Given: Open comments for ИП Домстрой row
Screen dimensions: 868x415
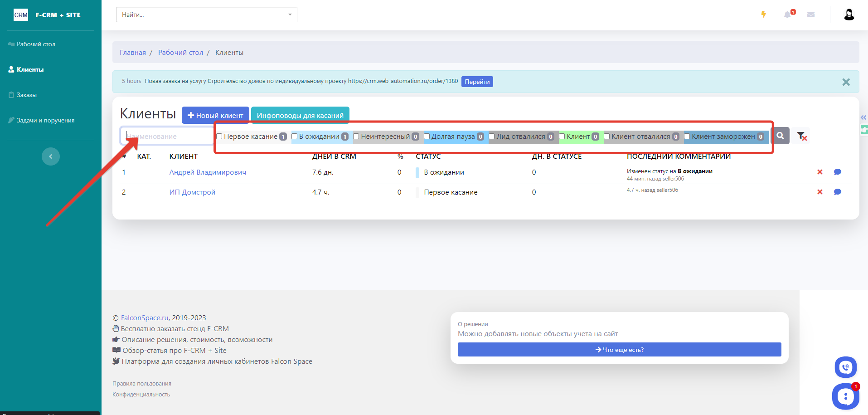Looking at the screenshot, I should 837,192.
